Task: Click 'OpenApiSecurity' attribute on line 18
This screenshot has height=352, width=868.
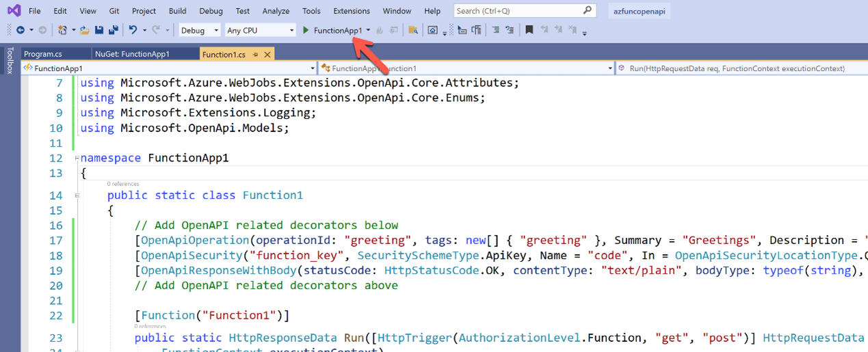Action: (x=192, y=256)
